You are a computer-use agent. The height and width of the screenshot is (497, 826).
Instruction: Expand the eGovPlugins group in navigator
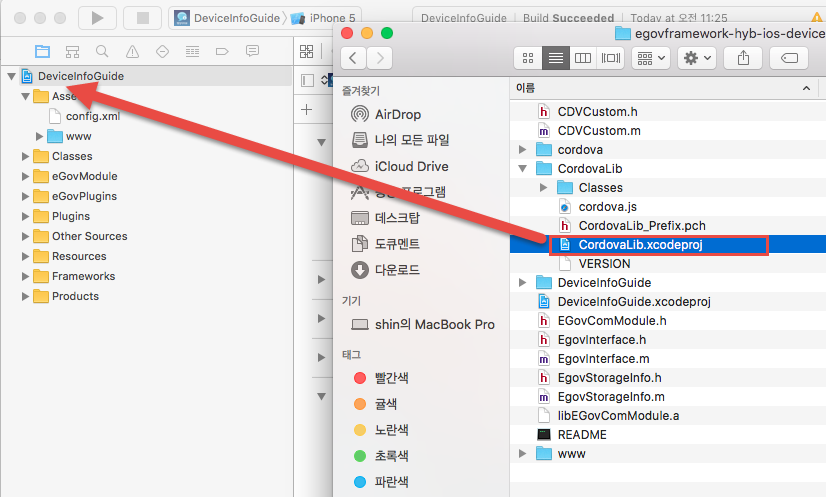point(26,196)
